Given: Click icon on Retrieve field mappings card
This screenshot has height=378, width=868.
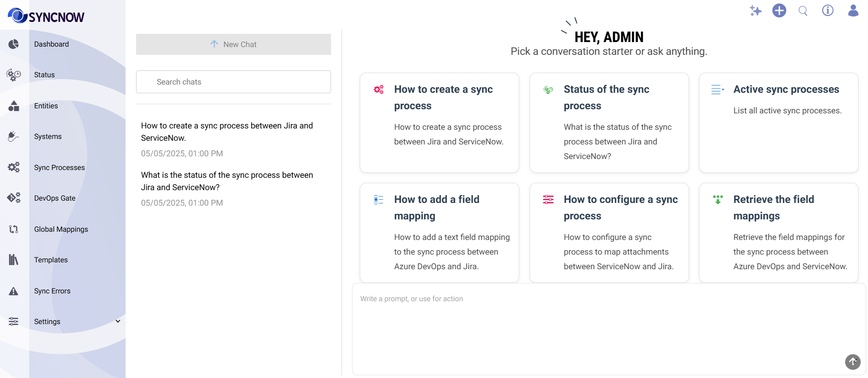Looking at the screenshot, I should point(718,200).
